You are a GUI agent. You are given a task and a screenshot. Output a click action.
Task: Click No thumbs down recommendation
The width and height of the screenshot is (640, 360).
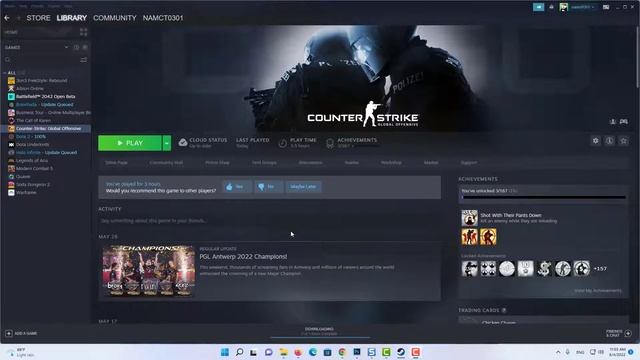point(268,187)
